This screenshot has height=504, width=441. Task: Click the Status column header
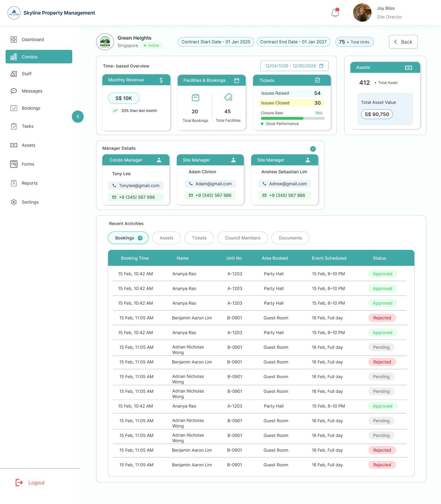pyautogui.click(x=380, y=258)
